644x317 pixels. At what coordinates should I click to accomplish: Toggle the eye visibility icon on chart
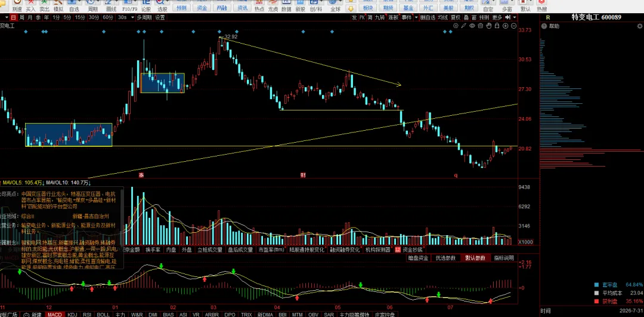click(472, 26)
